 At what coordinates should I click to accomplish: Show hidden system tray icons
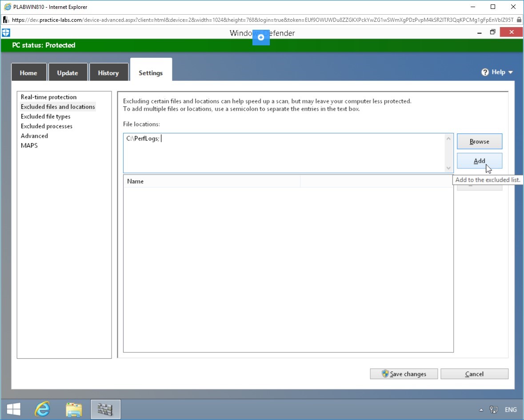coord(481,410)
